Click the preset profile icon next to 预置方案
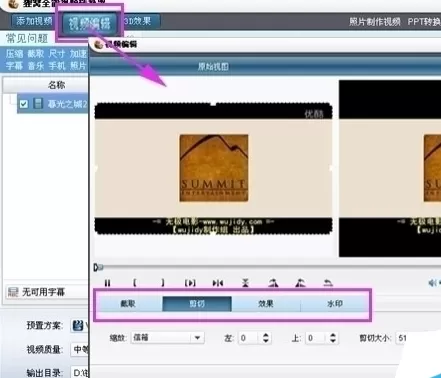 tap(78, 325)
